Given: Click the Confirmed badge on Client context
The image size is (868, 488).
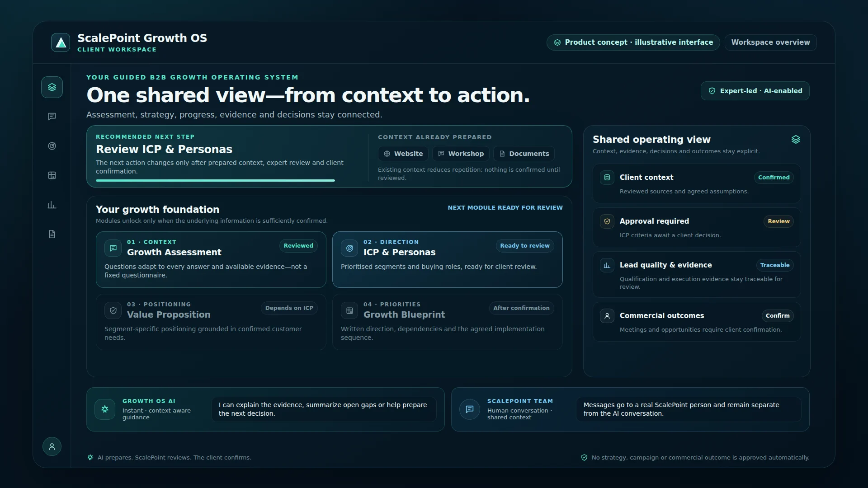Looking at the screenshot, I should pos(774,178).
